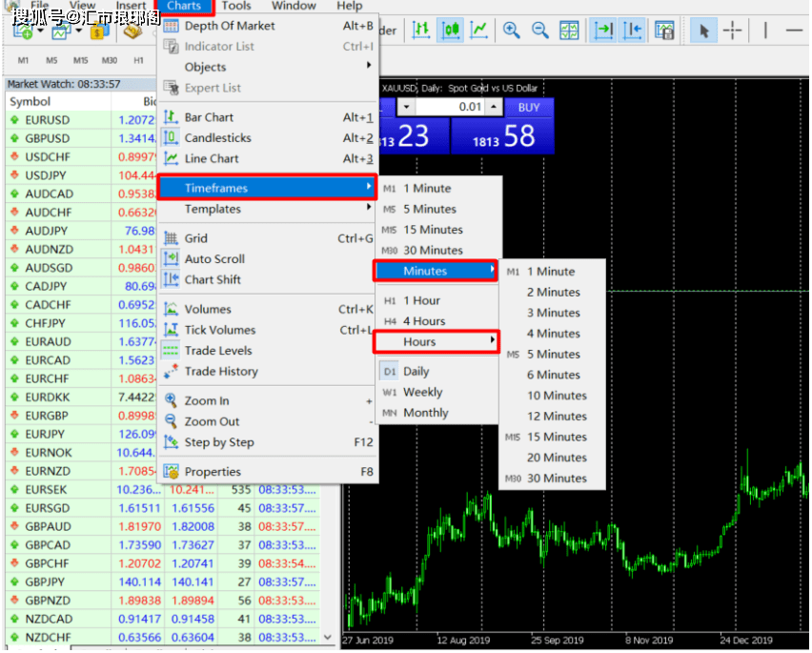Choose Bar Chart in Charts menu
This screenshot has width=812, height=653.
point(268,117)
